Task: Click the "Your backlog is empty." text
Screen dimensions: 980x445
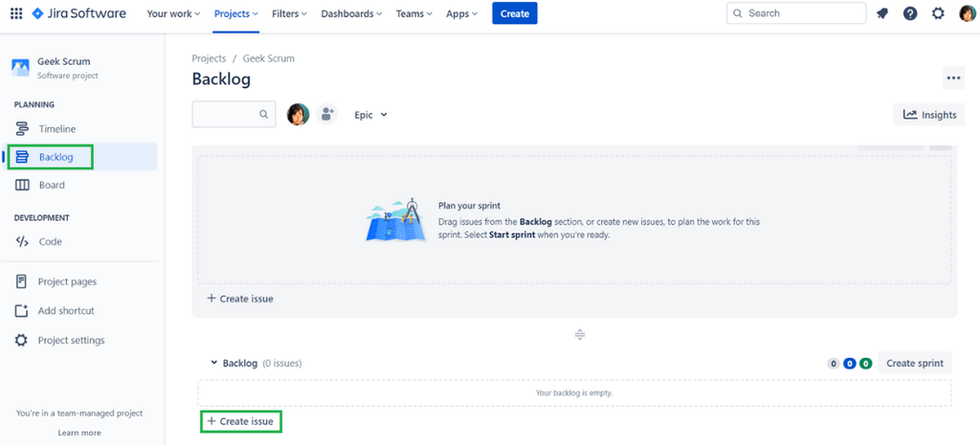Action: [x=574, y=393]
